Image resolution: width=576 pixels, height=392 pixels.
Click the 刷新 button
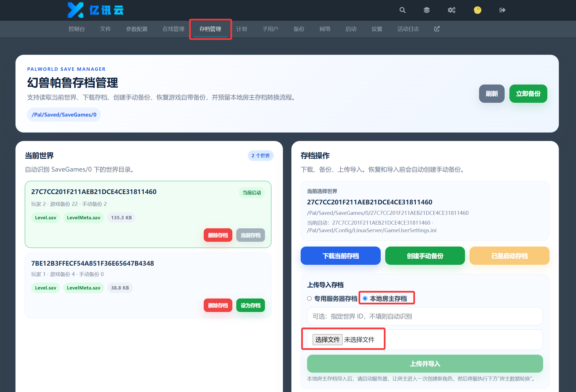pyautogui.click(x=492, y=94)
